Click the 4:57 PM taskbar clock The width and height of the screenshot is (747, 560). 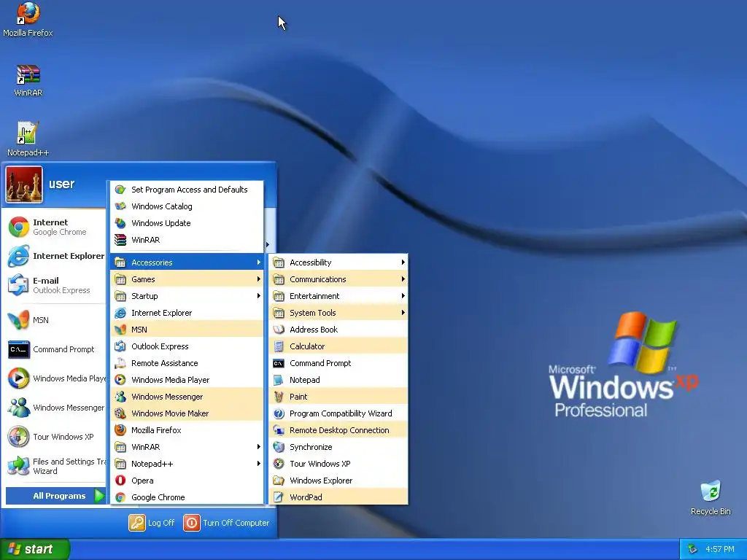pos(720,550)
